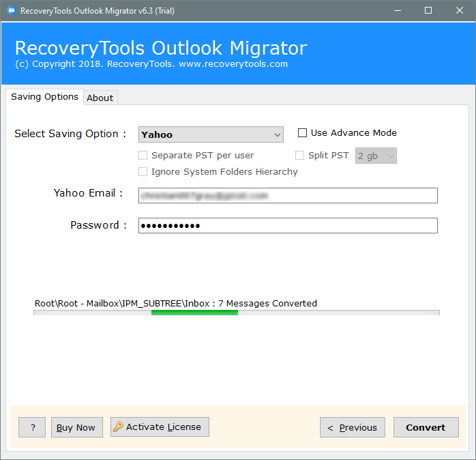
Task: Maximize the Outlook Migrator window
Action: click(x=428, y=11)
